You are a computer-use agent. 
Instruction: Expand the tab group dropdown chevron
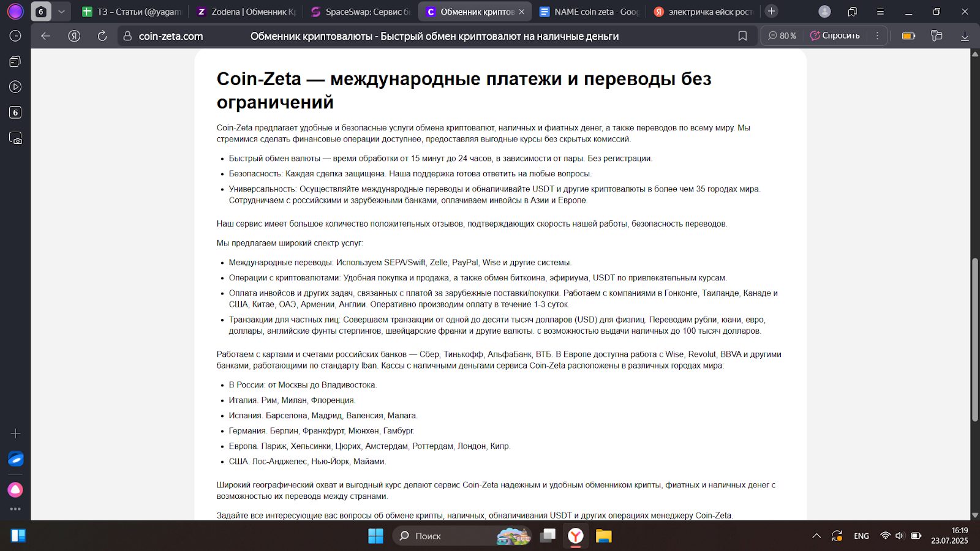pyautogui.click(x=61, y=12)
